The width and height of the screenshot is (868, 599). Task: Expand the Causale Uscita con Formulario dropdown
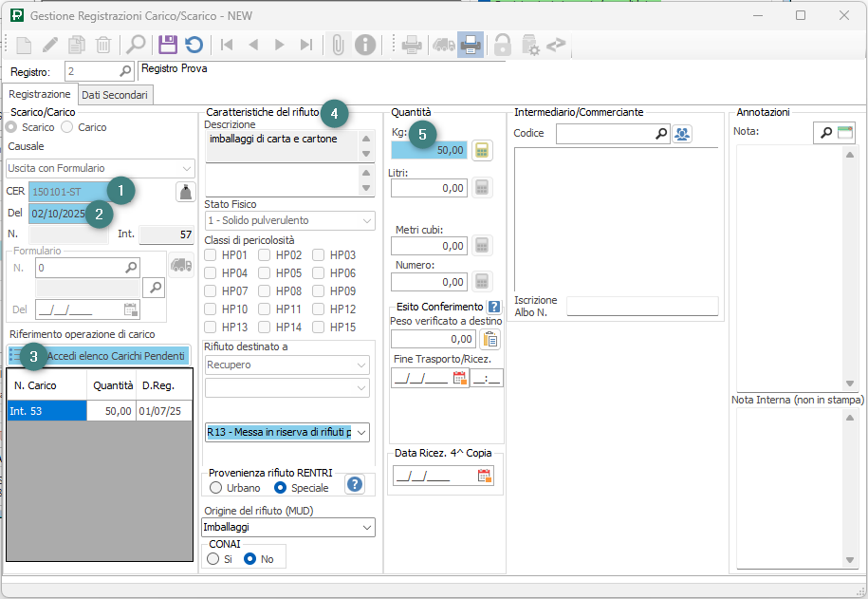186,168
